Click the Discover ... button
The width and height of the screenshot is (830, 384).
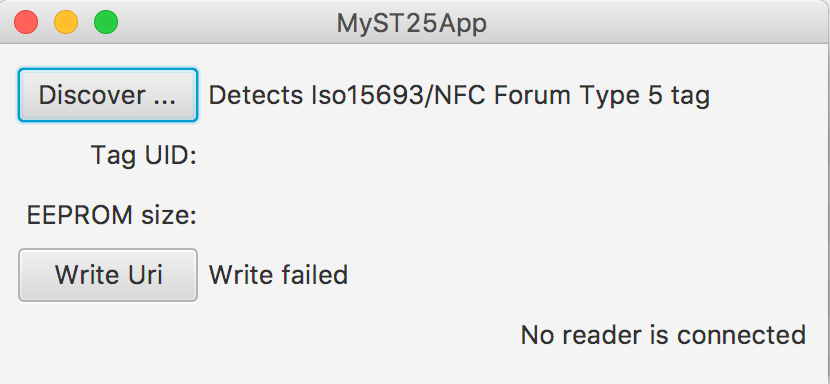pos(108,95)
